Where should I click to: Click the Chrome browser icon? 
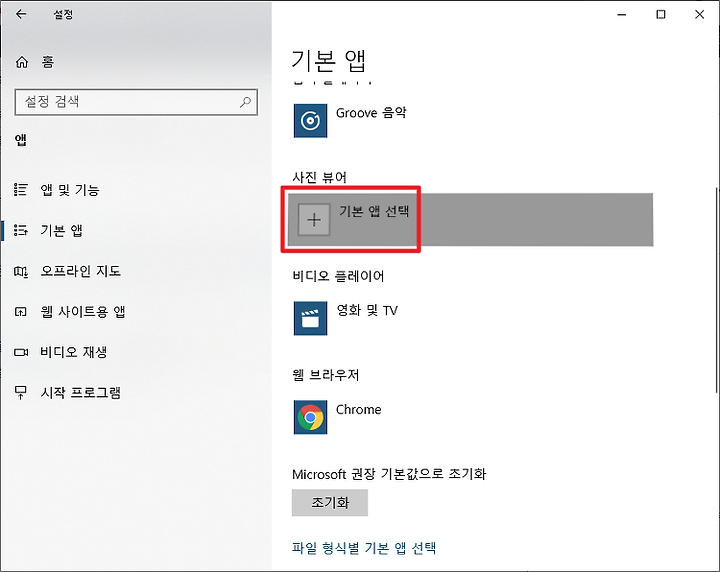click(310, 417)
